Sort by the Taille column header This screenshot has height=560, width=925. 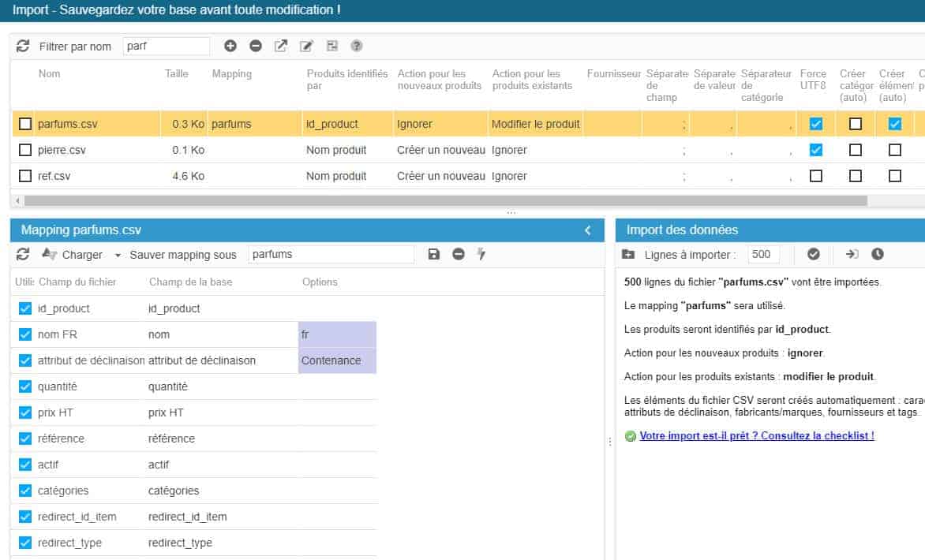coord(177,73)
